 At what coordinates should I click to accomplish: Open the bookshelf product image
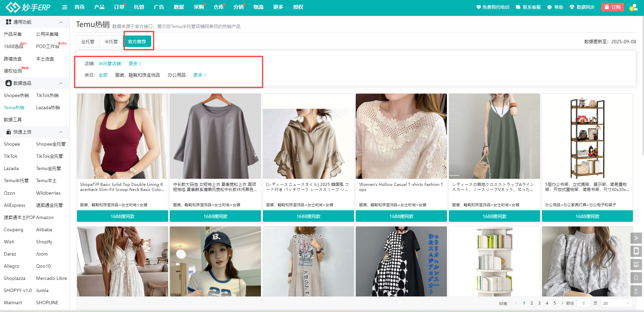[x=587, y=136]
